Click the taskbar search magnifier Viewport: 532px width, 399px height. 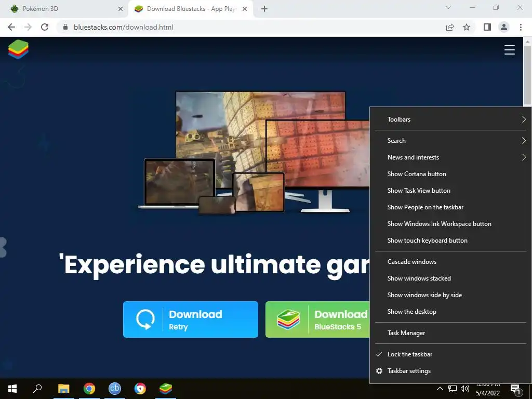coord(37,389)
